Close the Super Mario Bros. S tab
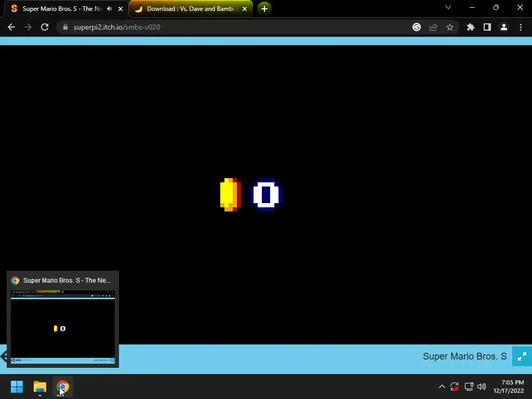 point(121,9)
